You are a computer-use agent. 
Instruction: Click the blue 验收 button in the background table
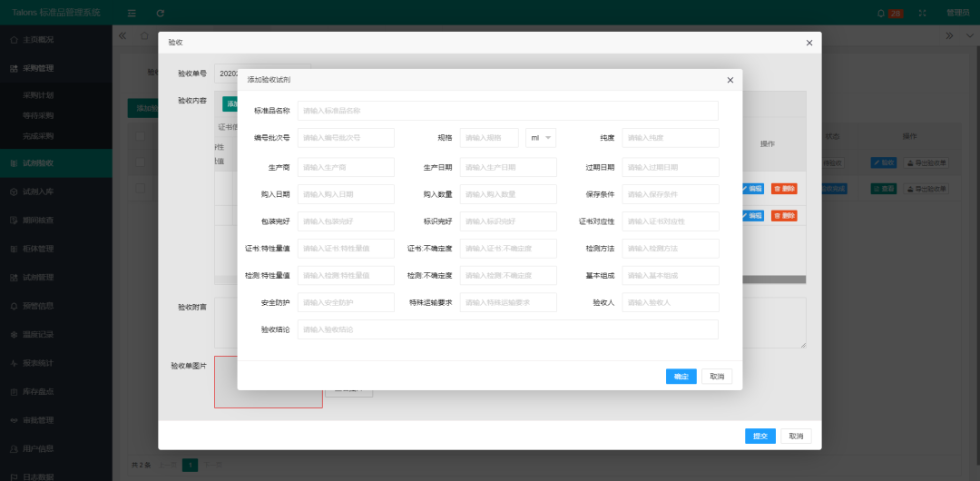point(884,162)
